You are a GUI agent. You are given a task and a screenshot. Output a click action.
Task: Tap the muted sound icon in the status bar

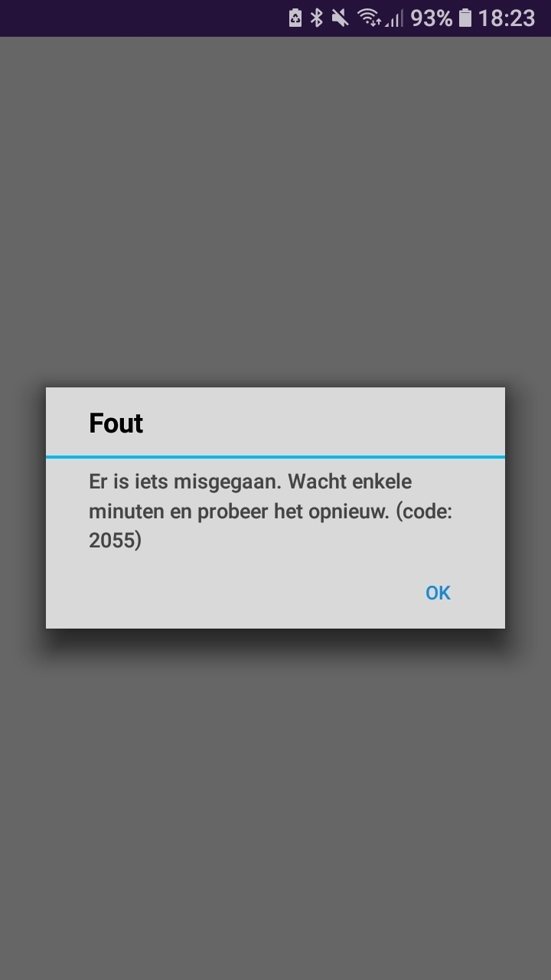(341, 18)
